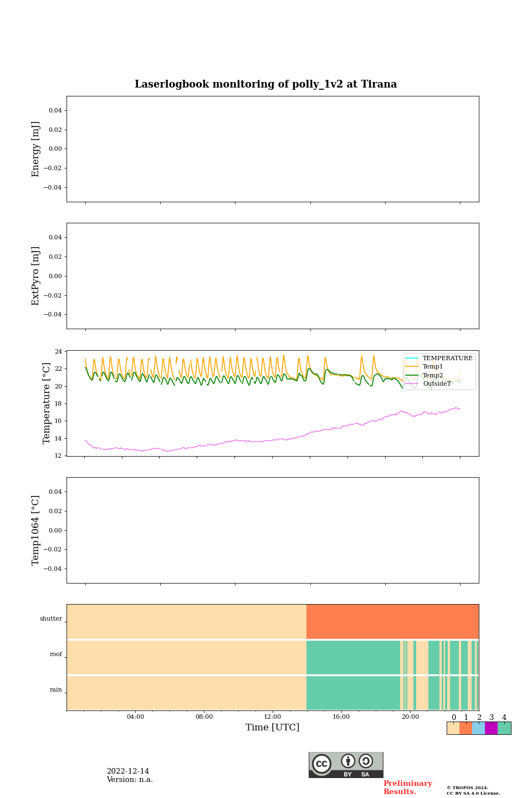Select light blue swatch 2 in the colorbar
The image size is (532, 798).
click(x=478, y=728)
